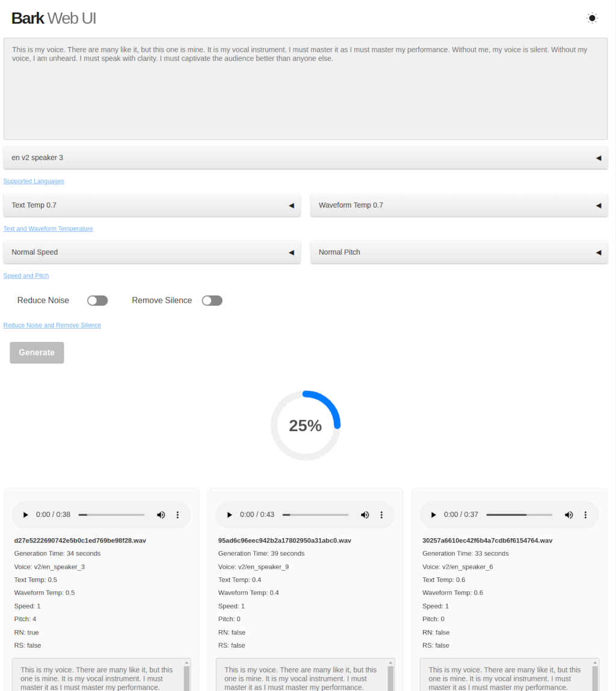Open the Text and Waveform Temperature link
This screenshot has width=616, height=691.
point(48,229)
